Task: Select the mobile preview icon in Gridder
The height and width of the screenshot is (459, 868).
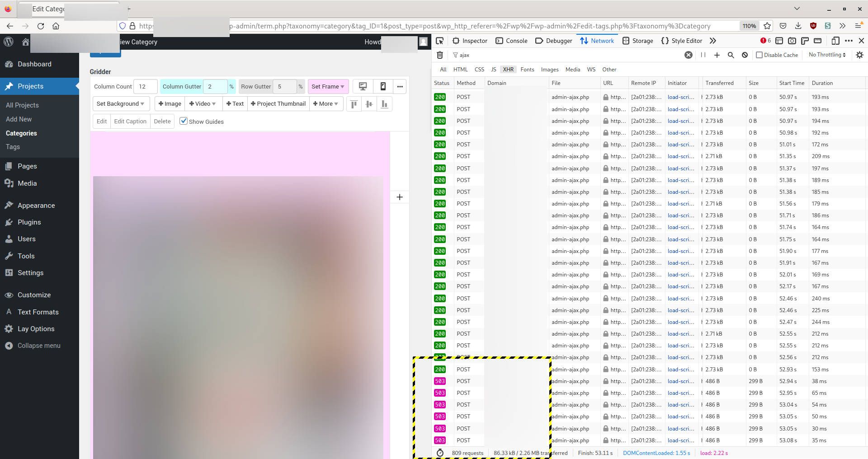Action: pyautogui.click(x=383, y=86)
